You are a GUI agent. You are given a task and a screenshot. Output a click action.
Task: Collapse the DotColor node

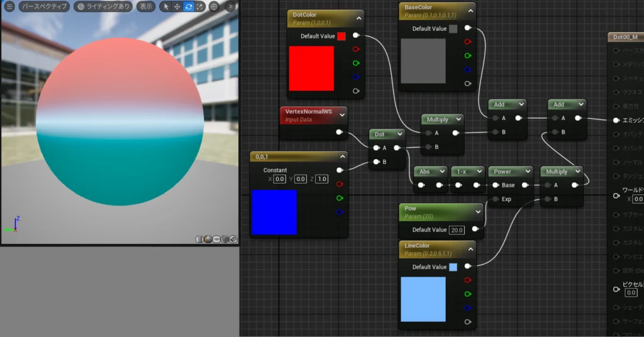358,18
